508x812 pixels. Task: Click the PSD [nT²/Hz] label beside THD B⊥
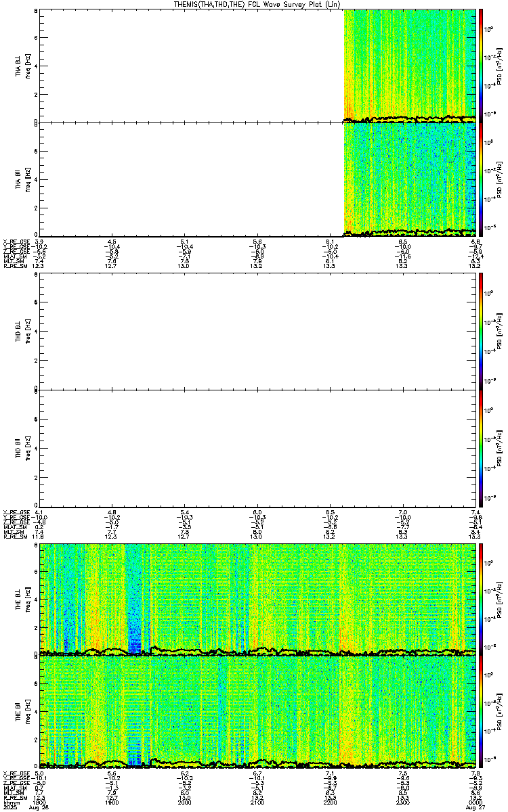[x=499, y=331]
